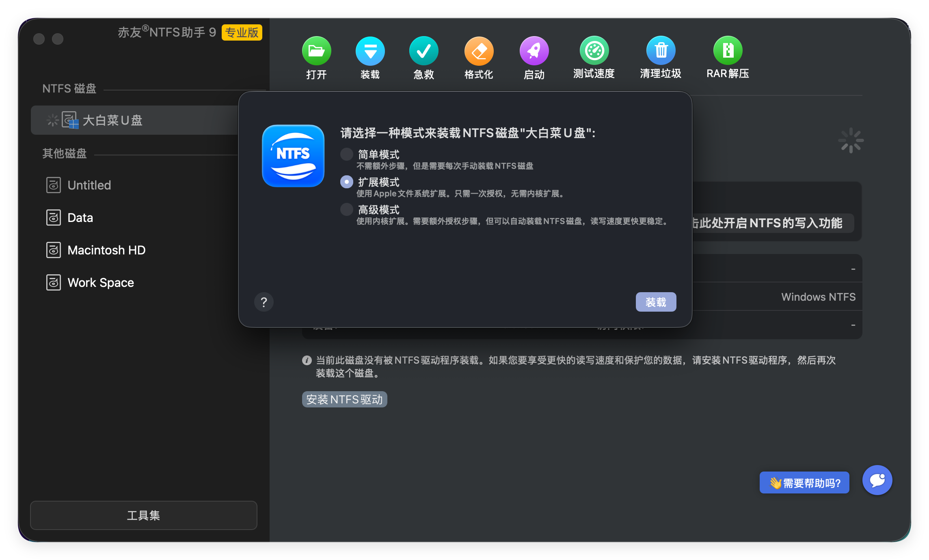Click the blue 装载 (Mount) toolbar icon

pyautogui.click(x=370, y=51)
